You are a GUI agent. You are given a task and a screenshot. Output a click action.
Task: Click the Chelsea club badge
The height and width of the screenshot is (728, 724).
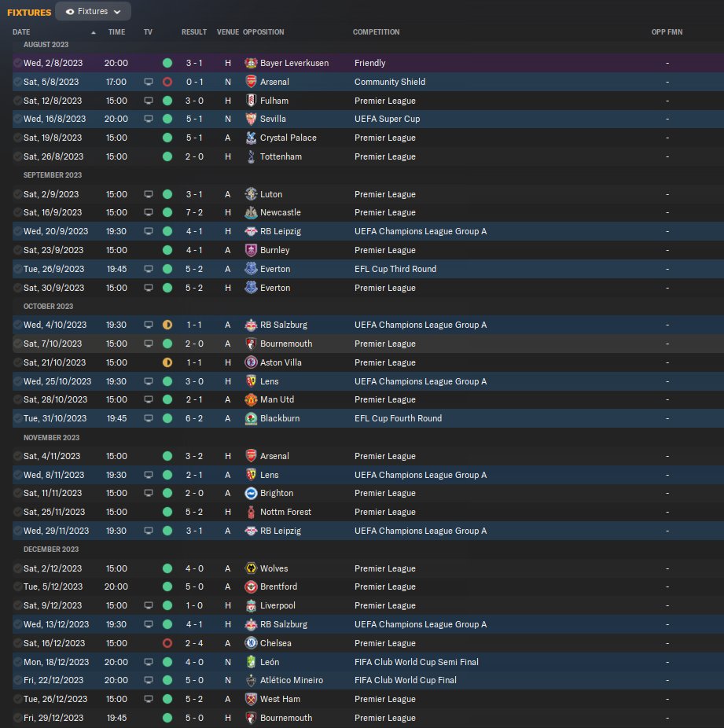point(251,644)
